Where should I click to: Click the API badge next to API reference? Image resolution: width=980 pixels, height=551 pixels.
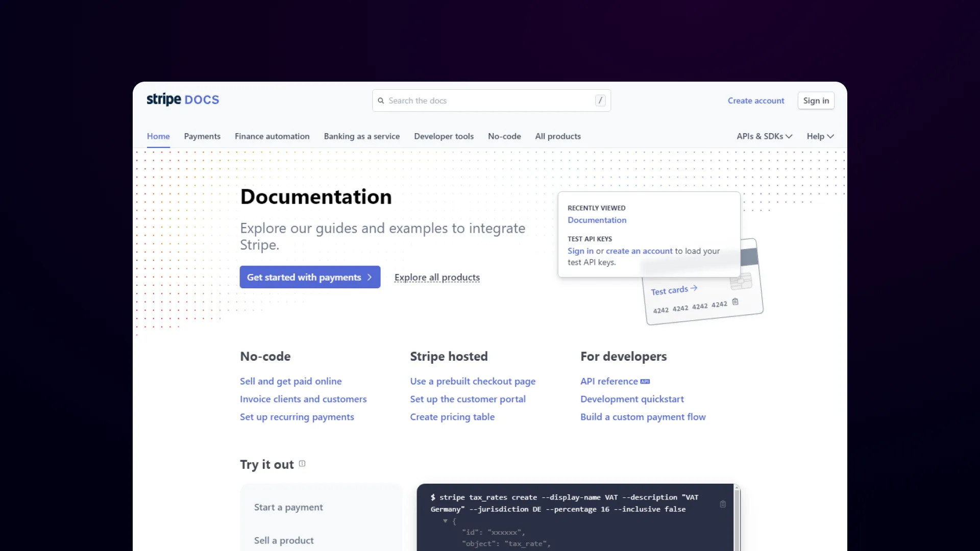pos(645,381)
